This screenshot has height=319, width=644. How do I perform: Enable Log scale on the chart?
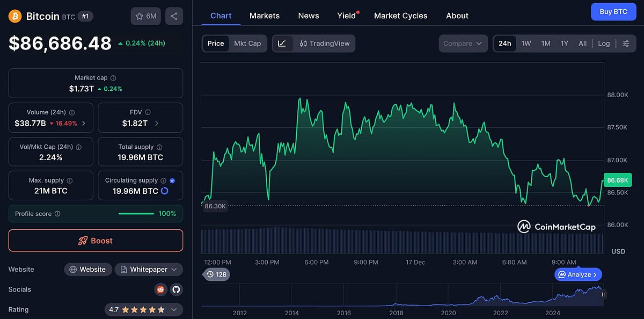click(604, 44)
